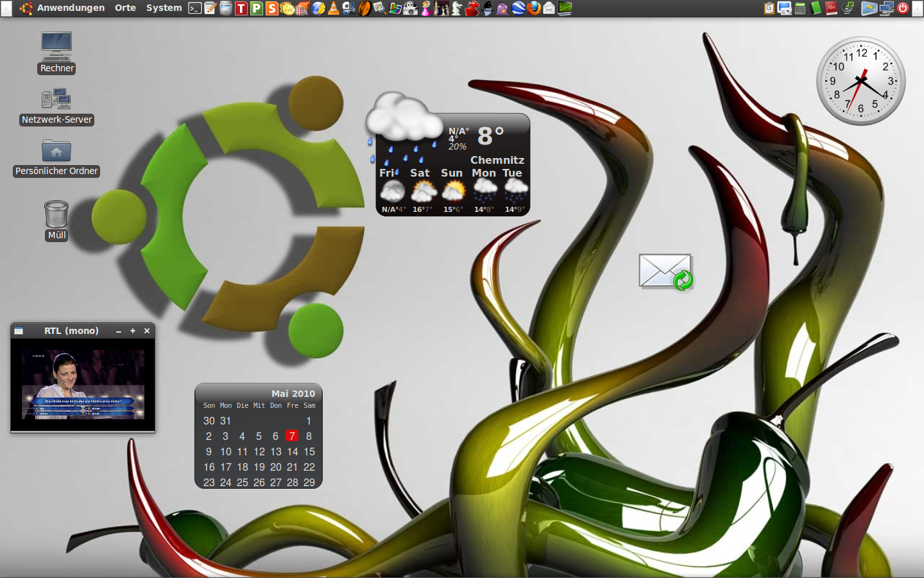Collapse the top panel with right arrow

(918, 8)
